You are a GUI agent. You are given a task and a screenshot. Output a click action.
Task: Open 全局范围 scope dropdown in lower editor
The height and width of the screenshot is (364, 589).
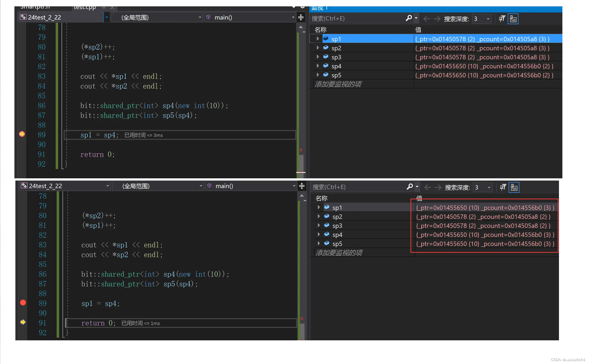click(x=201, y=186)
